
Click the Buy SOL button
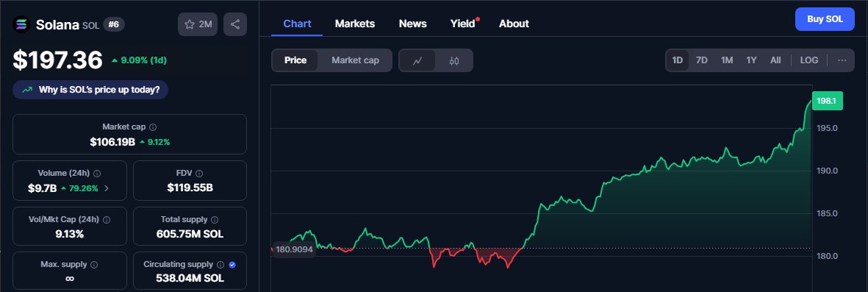pos(825,19)
